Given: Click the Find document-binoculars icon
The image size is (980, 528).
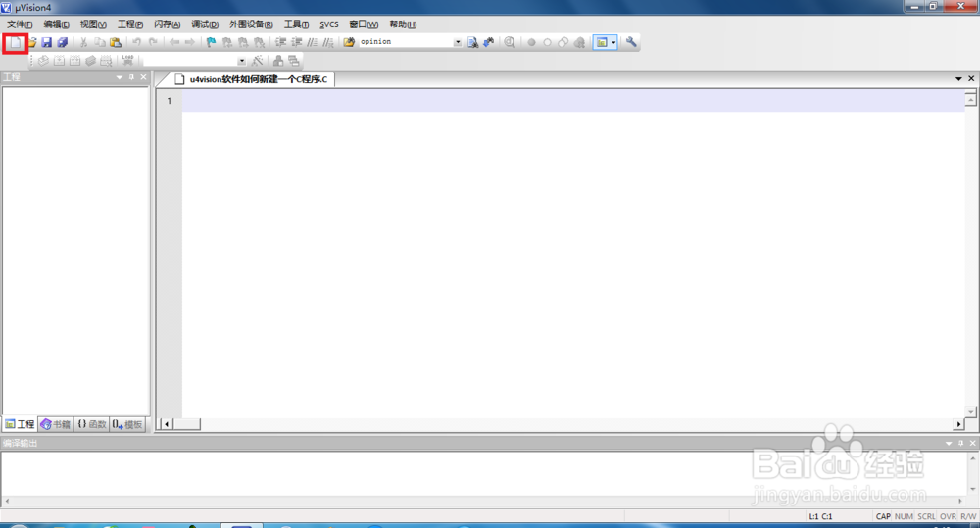Looking at the screenshot, I should point(473,42).
